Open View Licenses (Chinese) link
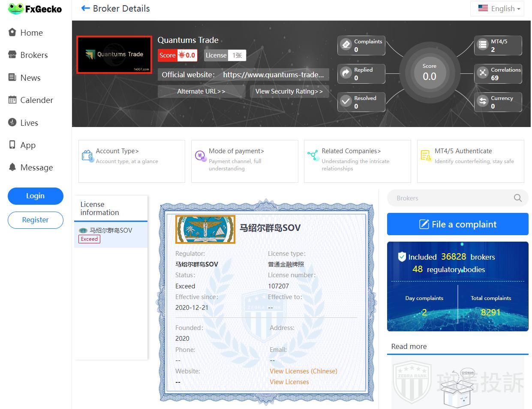This screenshot has width=532, height=409. tap(303, 371)
